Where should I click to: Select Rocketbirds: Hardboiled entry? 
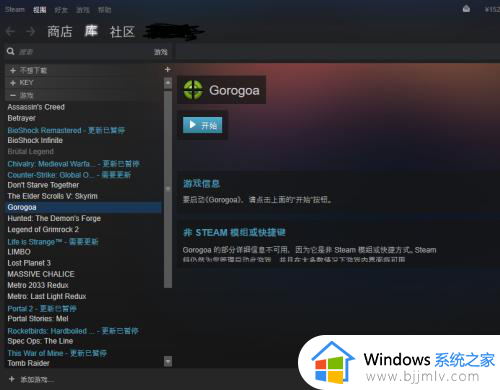pos(73,331)
